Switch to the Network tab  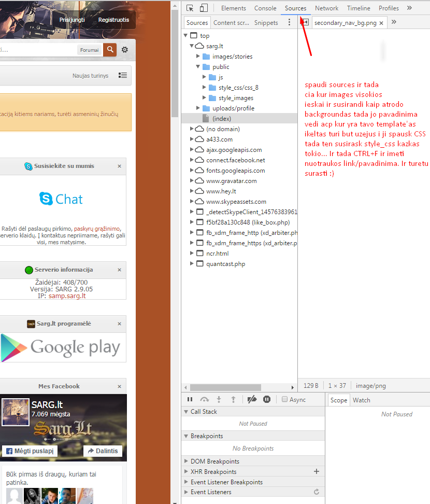tap(326, 8)
